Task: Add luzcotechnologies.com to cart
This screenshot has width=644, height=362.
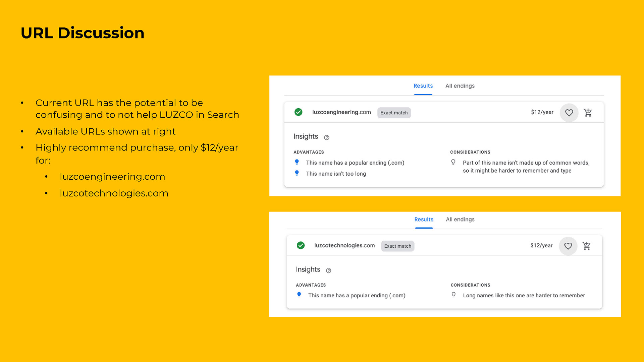Action: point(586,246)
